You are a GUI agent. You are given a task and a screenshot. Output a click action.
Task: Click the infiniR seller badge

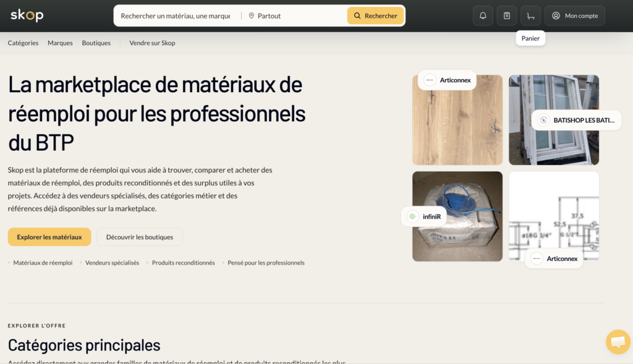point(424,216)
